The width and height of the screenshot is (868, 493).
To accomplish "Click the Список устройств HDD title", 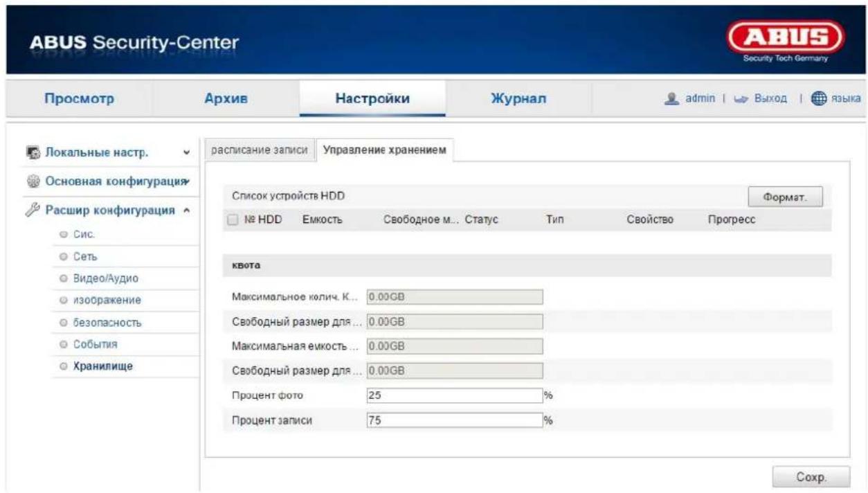I will click(288, 197).
